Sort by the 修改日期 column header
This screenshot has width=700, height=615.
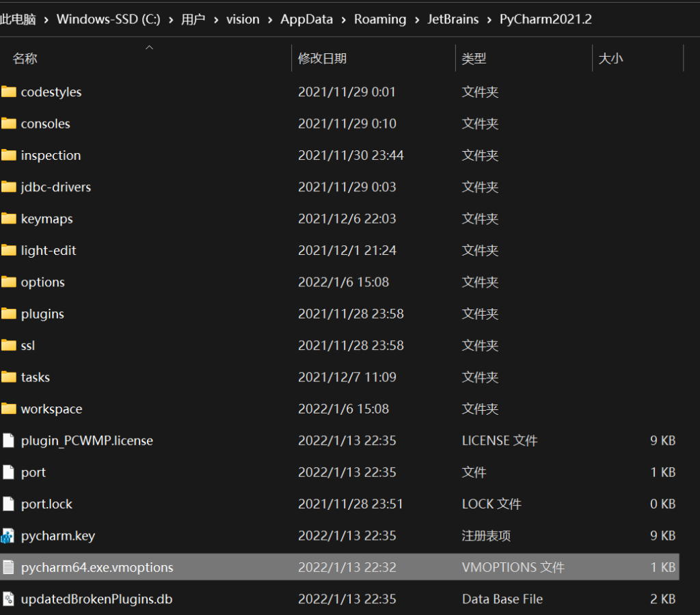click(322, 59)
